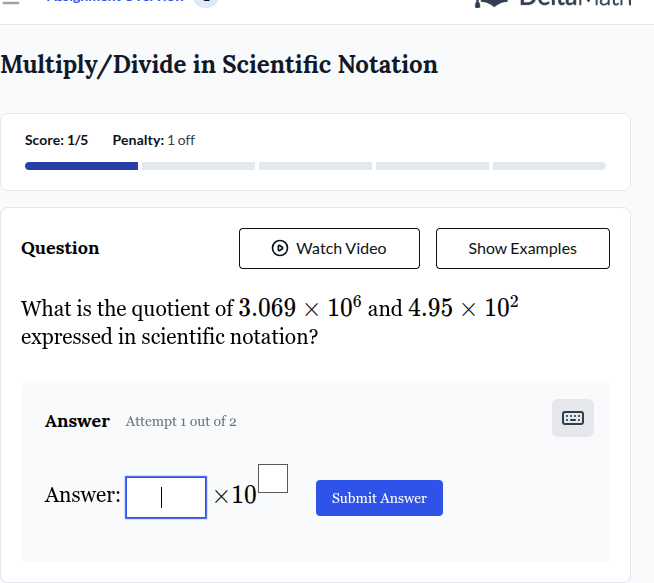Click the third progress bar segment
Image resolution: width=654 pixels, height=583 pixels.
pyautogui.click(x=315, y=166)
